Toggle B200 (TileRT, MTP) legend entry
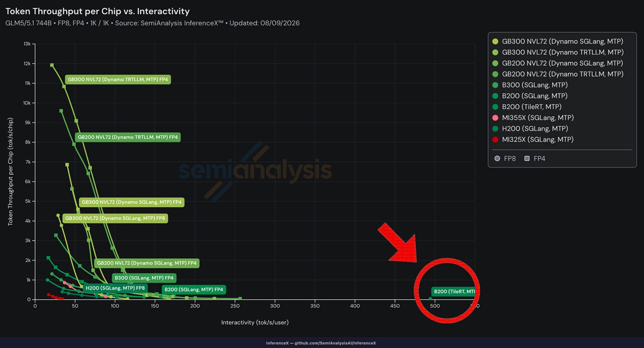The image size is (644, 348). (527, 107)
